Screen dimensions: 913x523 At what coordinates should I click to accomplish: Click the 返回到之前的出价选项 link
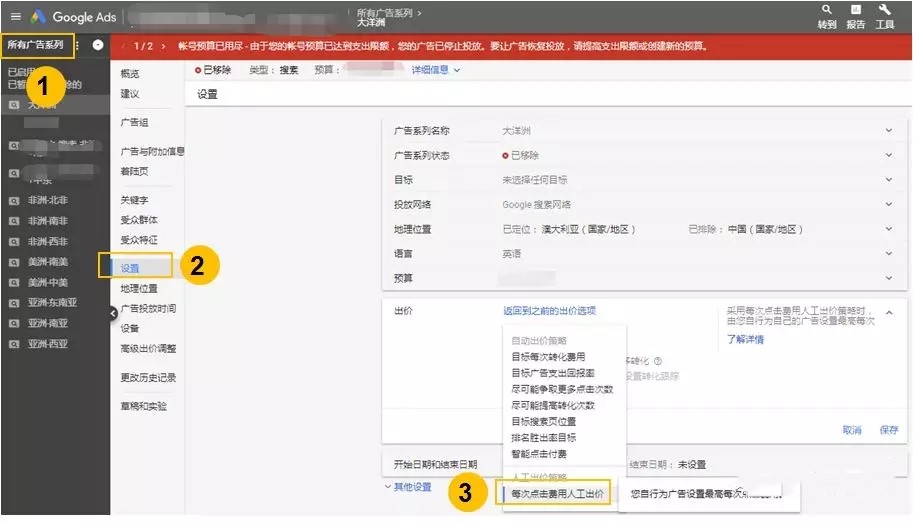coord(549,311)
